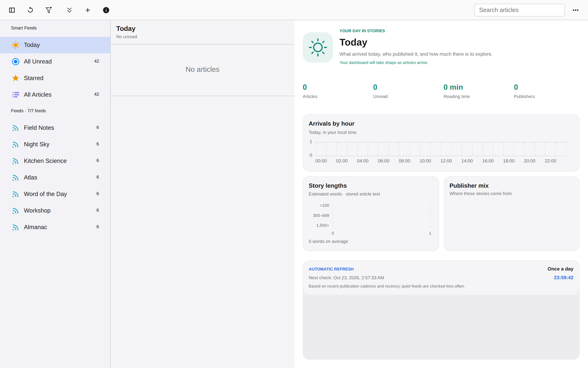
Task: Select the Word of the Day feed
Action: (55, 194)
